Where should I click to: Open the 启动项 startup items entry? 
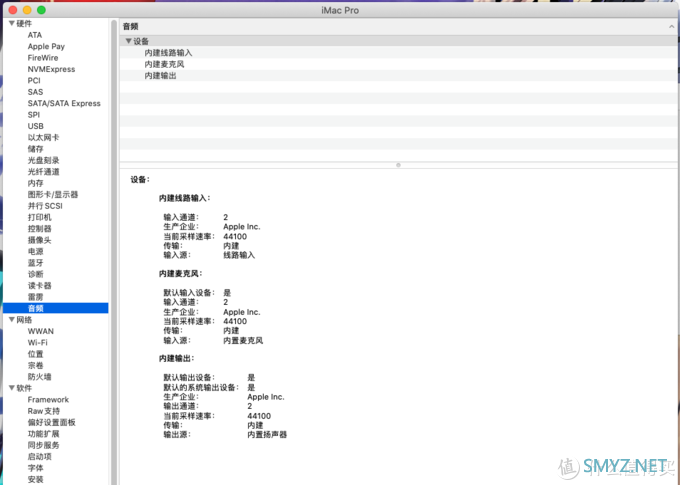point(39,456)
